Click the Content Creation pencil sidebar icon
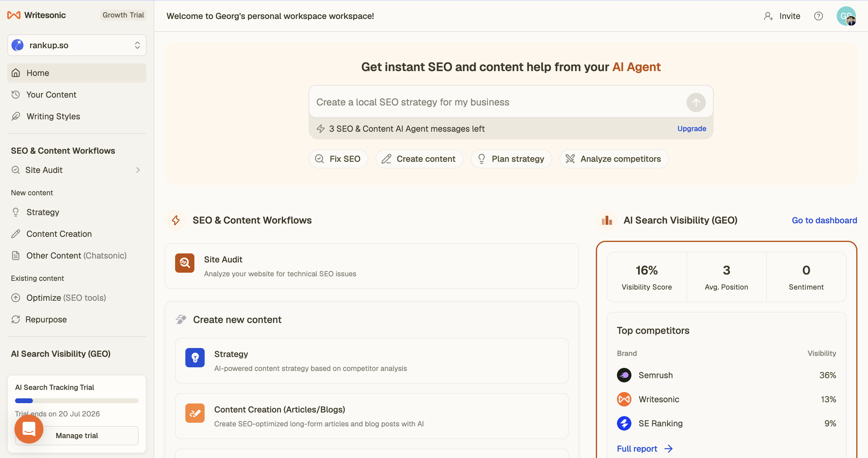Image resolution: width=868 pixels, height=458 pixels. coord(15,234)
